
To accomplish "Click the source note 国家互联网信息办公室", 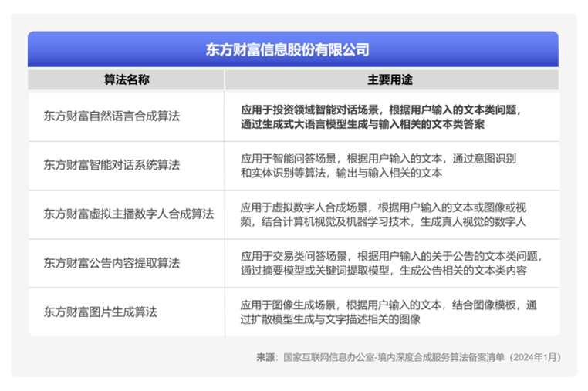I will point(409,357).
